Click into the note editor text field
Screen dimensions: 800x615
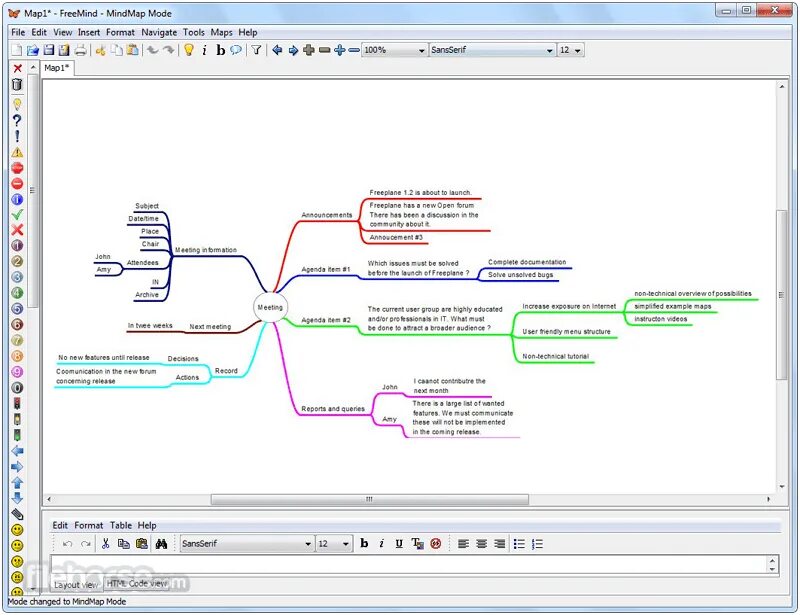(408, 564)
